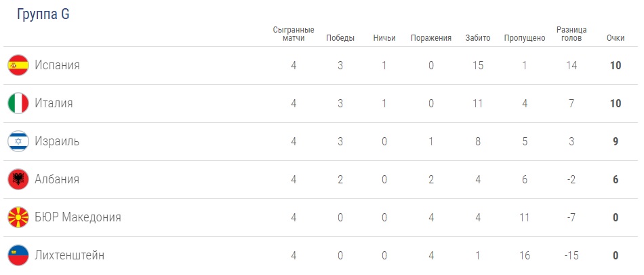644x275 pixels.
Task: Click the Macedonia flag icon
Action: (x=18, y=217)
